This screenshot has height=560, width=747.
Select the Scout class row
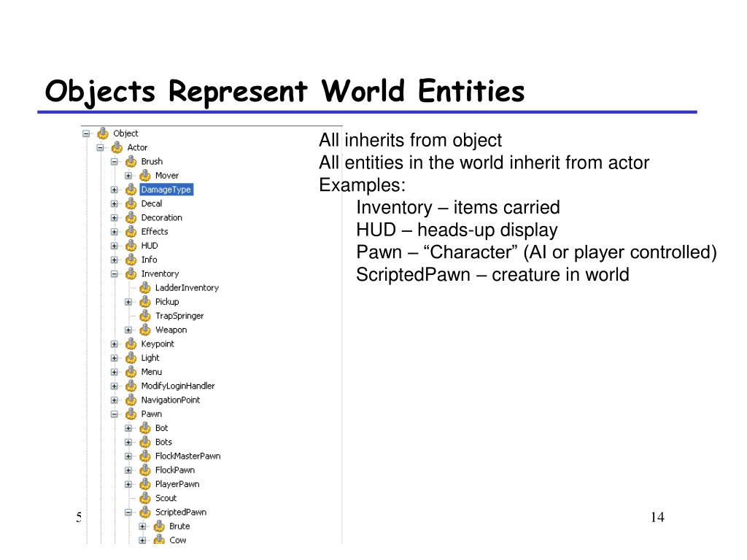click(166, 498)
